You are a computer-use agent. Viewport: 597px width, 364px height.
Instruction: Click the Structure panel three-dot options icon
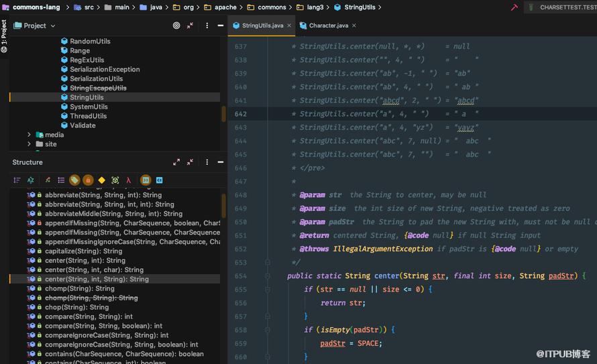[x=207, y=162]
